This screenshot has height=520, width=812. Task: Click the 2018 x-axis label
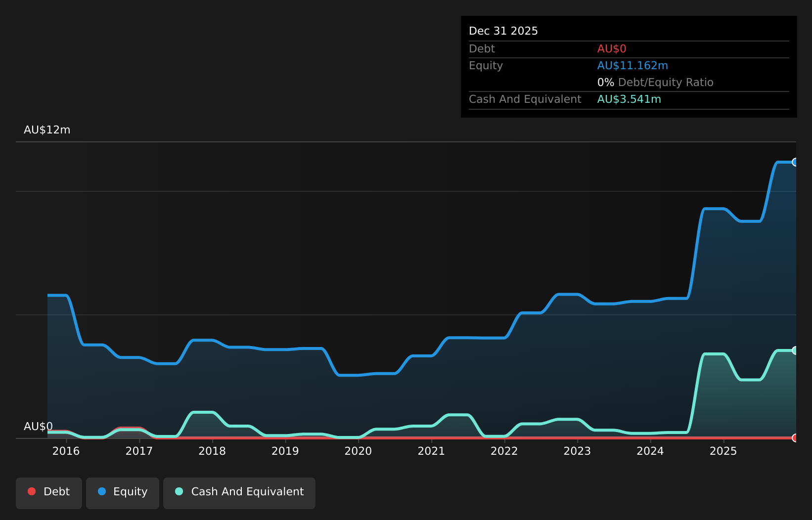(x=212, y=451)
